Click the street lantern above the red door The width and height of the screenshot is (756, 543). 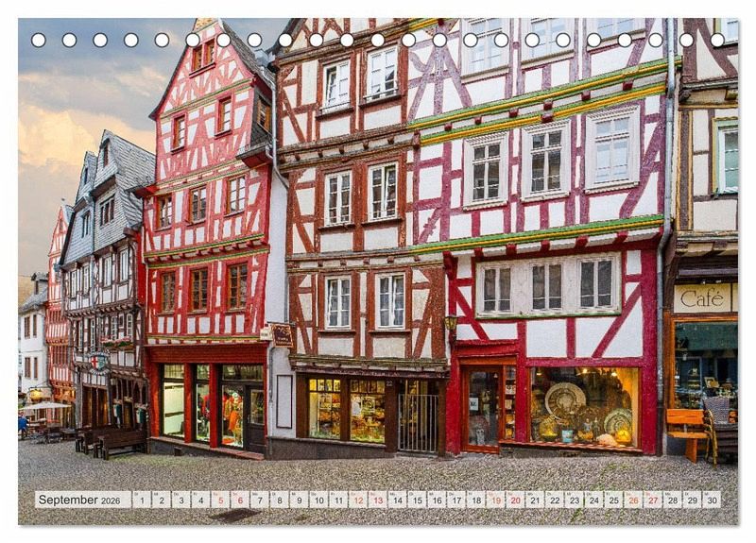(x=451, y=324)
